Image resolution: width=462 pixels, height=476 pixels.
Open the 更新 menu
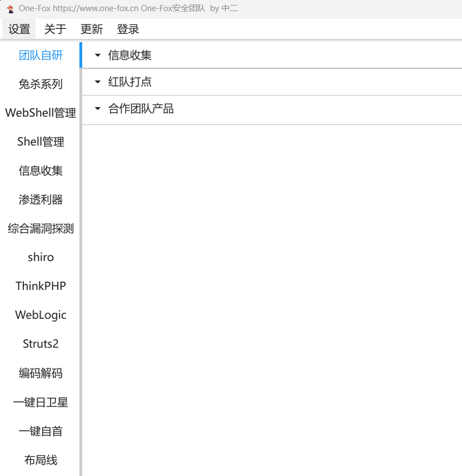pos(92,29)
